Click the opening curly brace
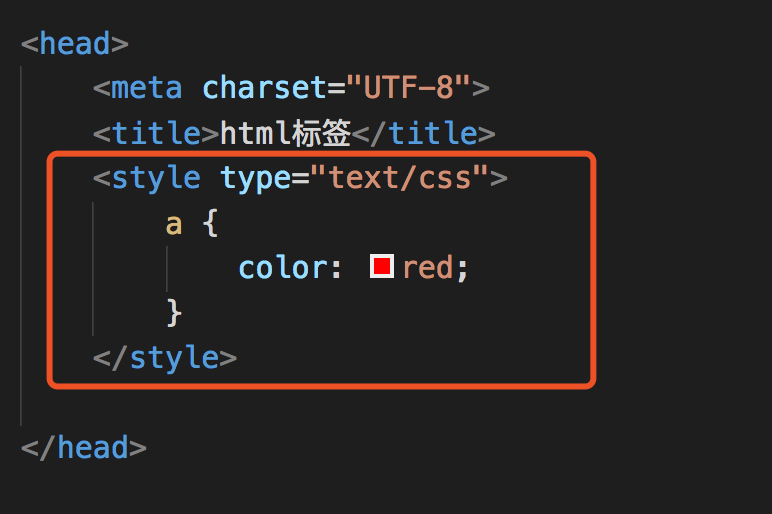 point(210,223)
